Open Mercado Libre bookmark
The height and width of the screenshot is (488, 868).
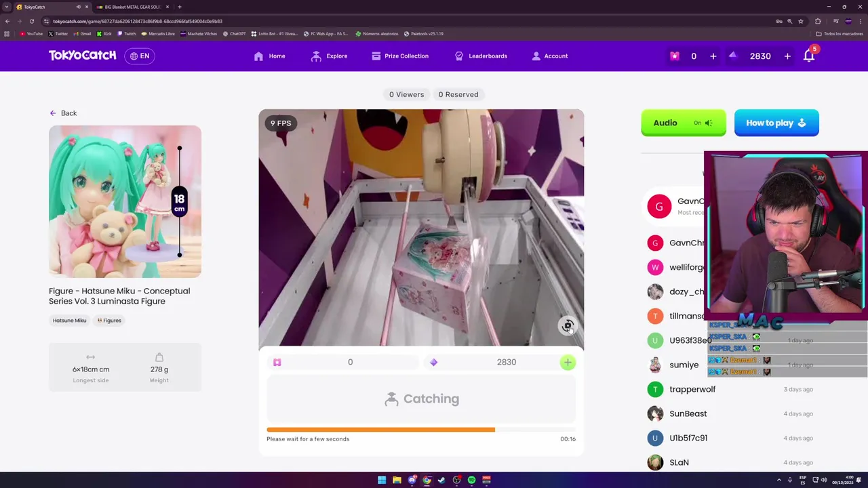[x=158, y=33]
